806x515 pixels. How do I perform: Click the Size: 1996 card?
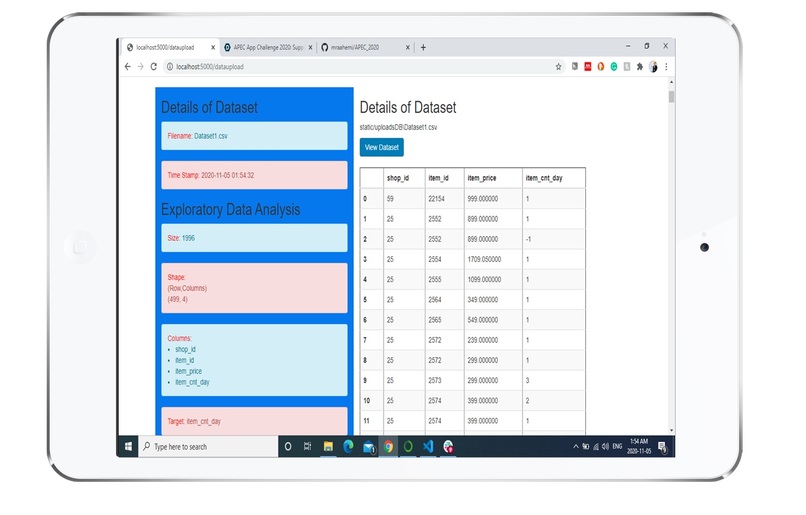pyautogui.click(x=254, y=238)
